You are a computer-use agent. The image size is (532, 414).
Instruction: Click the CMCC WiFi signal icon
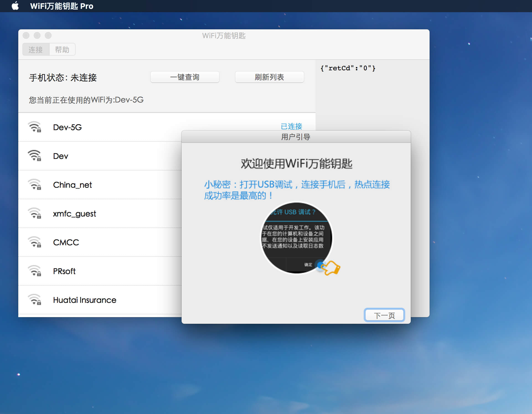[x=35, y=242]
